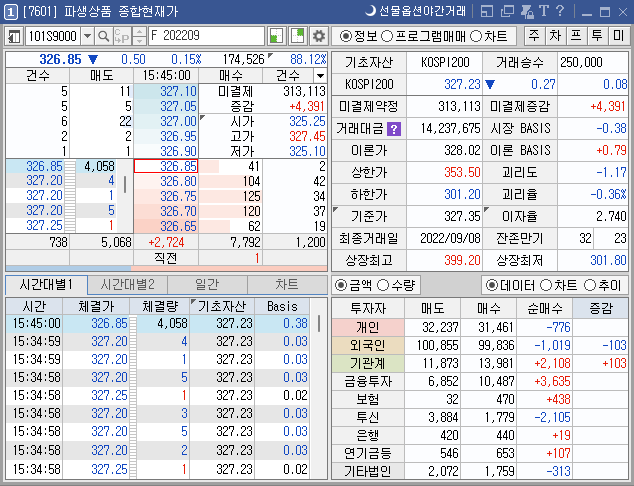Switch to the 시간대별2 tab

click(127, 285)
